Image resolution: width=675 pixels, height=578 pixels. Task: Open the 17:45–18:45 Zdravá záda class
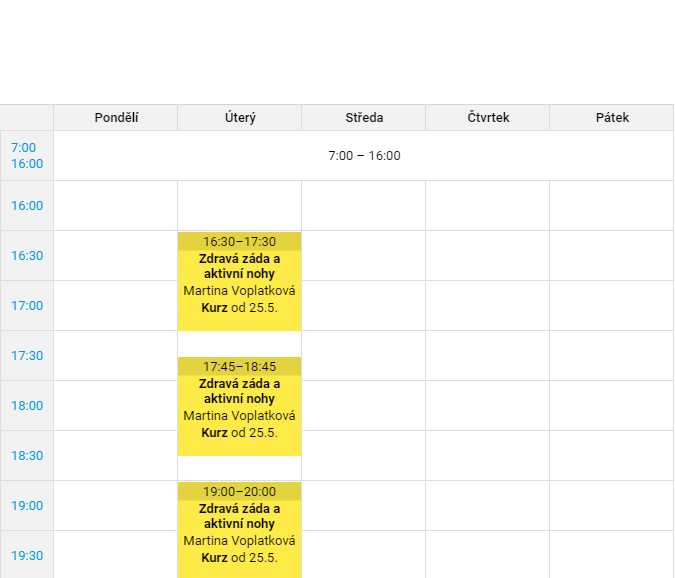pos(239,406)
